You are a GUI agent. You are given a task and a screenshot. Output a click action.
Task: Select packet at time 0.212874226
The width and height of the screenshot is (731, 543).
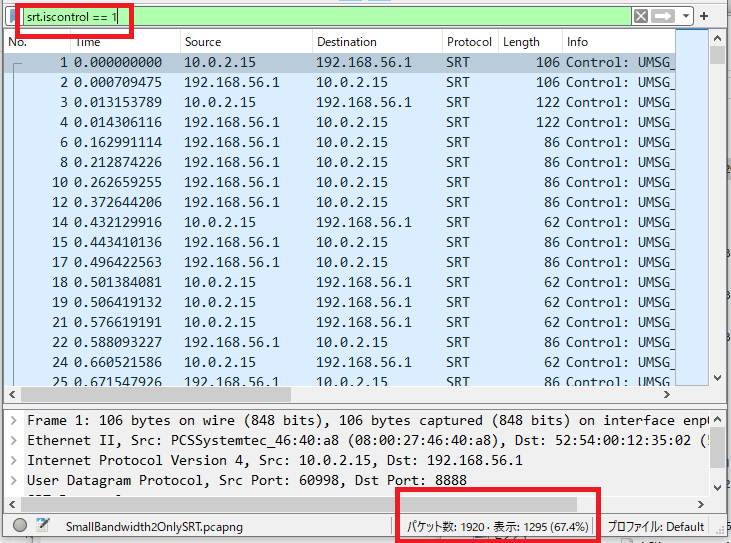(x=339, y=163)
